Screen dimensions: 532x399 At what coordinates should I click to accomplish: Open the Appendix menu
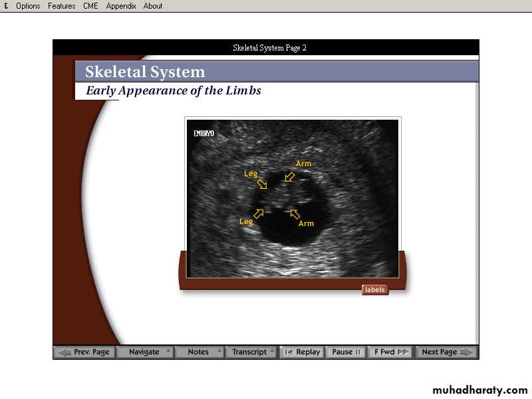click(121, 6)
